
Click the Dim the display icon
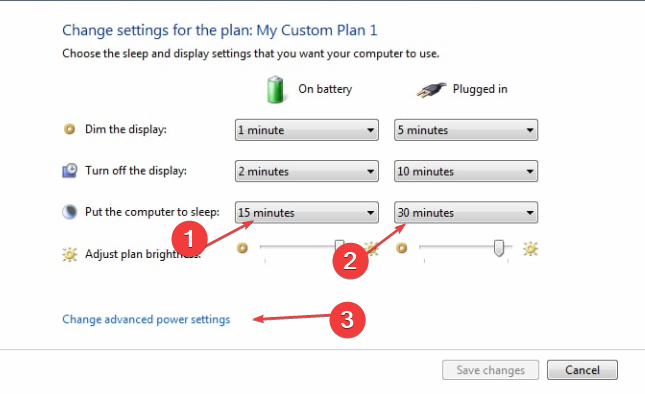click(70, 129)
